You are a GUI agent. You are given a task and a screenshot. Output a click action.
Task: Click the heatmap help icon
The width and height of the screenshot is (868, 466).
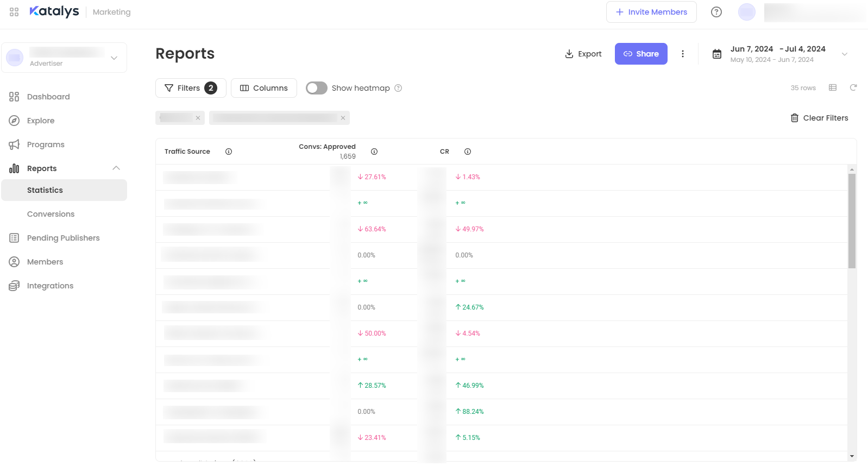pos(398,88)
